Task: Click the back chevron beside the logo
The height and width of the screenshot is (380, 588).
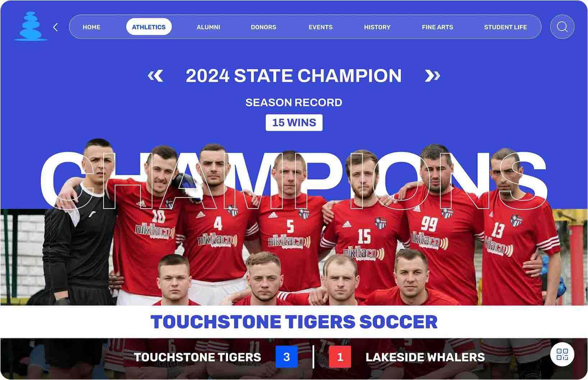Action: coord(55,27)
